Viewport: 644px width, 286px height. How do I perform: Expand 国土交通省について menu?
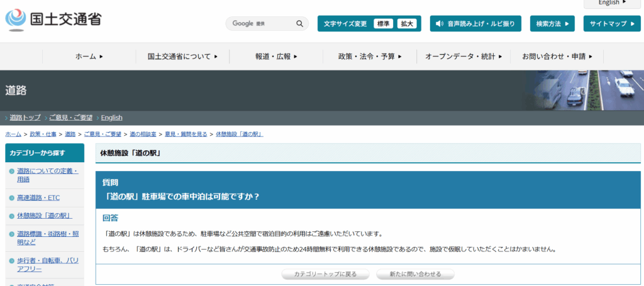183,56
